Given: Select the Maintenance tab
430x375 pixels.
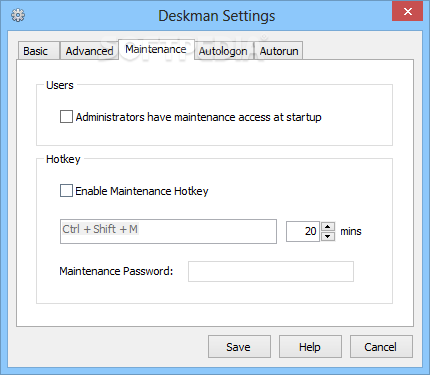Looking at the screenshot, I should [x=156, y=49].
